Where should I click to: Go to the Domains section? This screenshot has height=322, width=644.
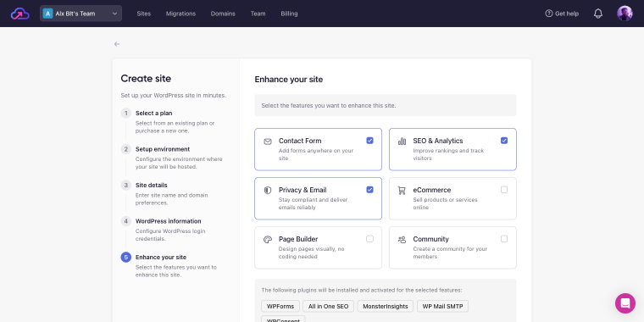(223, 14)
